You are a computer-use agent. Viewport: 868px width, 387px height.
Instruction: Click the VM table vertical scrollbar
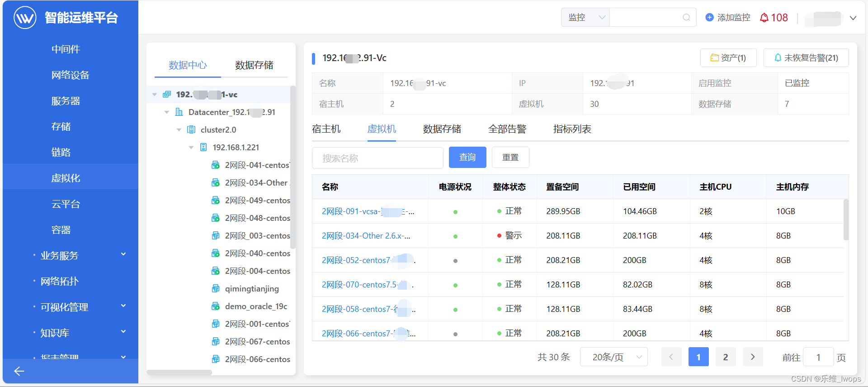pyautogui.click(x=846, y=220)
